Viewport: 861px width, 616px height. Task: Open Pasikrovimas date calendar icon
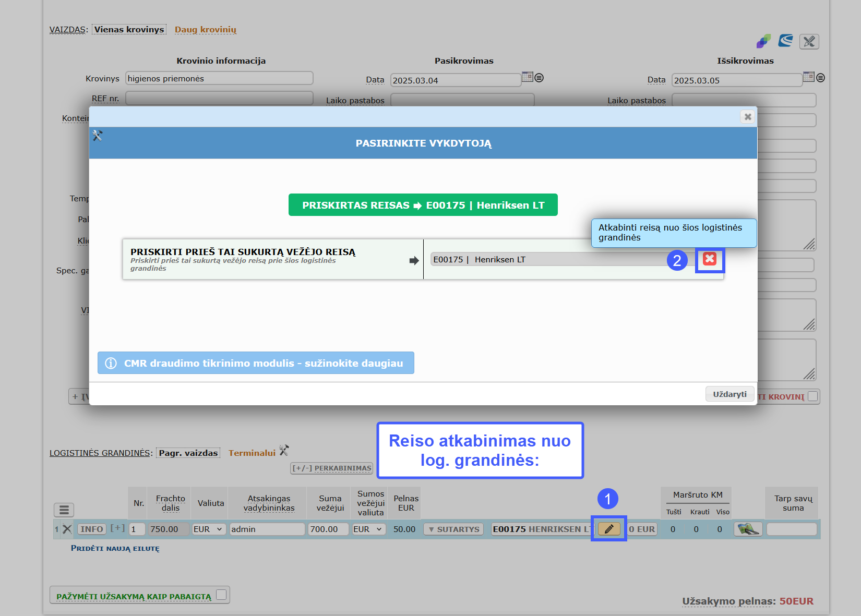click(528, 77)
